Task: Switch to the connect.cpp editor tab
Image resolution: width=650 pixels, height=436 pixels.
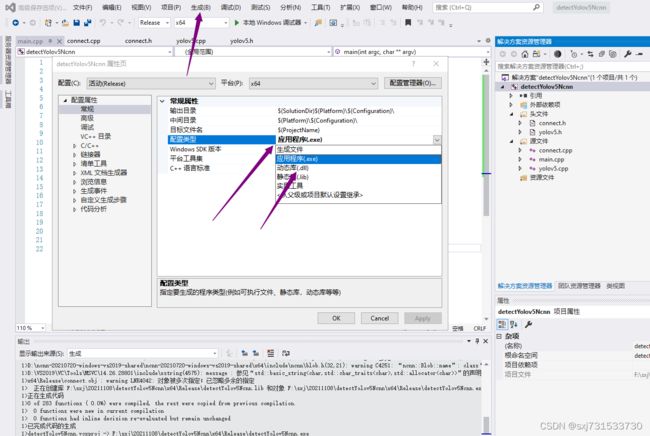Action: tap(84, 41)
